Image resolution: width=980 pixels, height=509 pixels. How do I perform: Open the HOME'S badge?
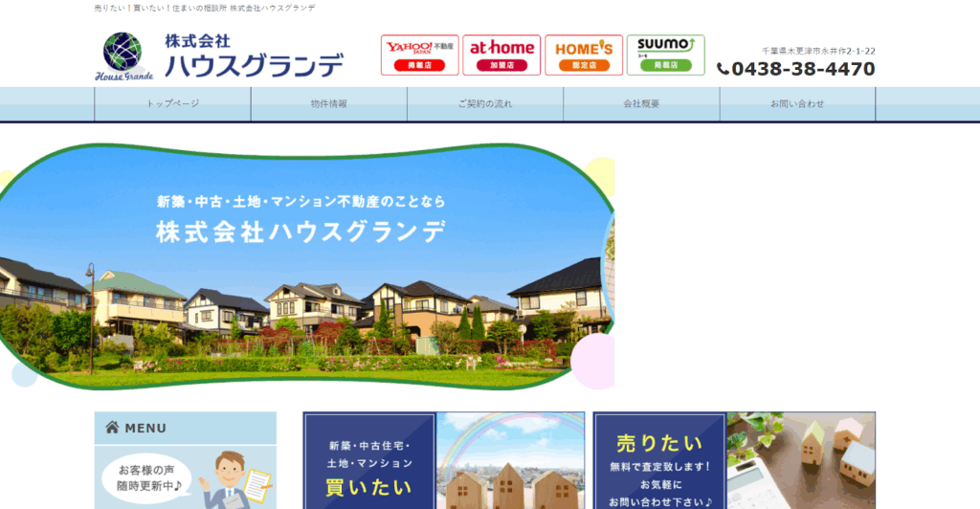(x=584, y=55)
